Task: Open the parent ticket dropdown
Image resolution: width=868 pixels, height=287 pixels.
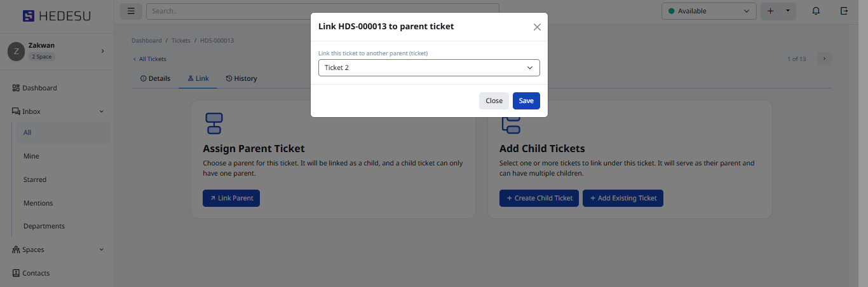Action: tap(429, 67)
